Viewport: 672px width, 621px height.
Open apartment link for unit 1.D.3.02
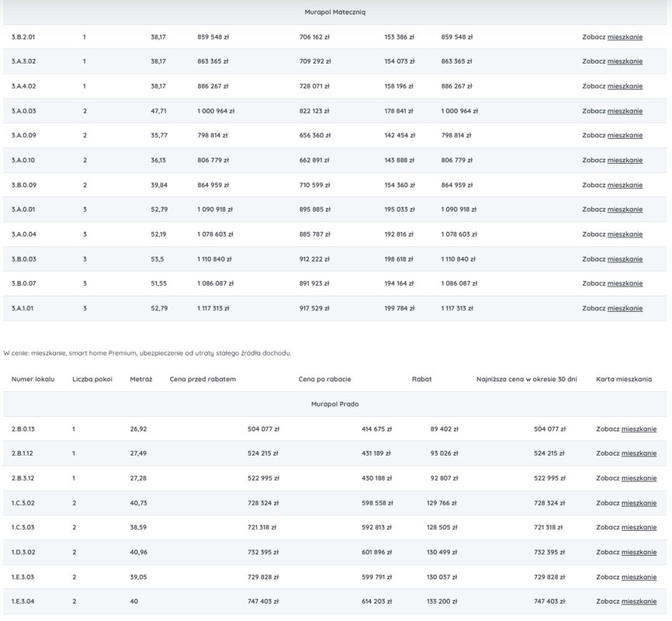click(639, 553)
